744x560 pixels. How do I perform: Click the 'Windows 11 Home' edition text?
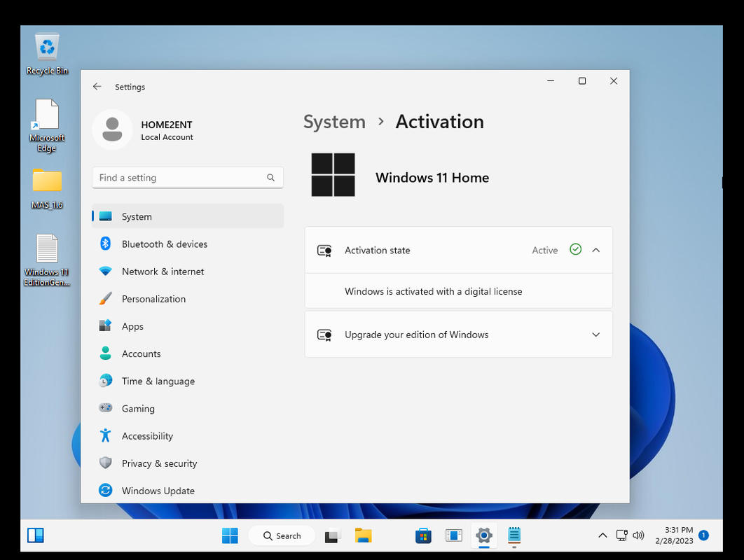click(432, 177)
